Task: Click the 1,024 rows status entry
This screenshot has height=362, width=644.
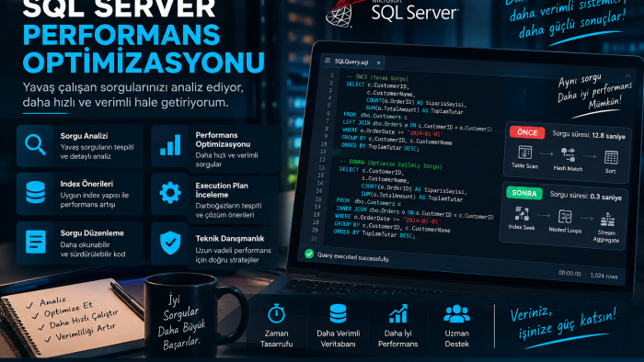Action: (x=604, y=276)
